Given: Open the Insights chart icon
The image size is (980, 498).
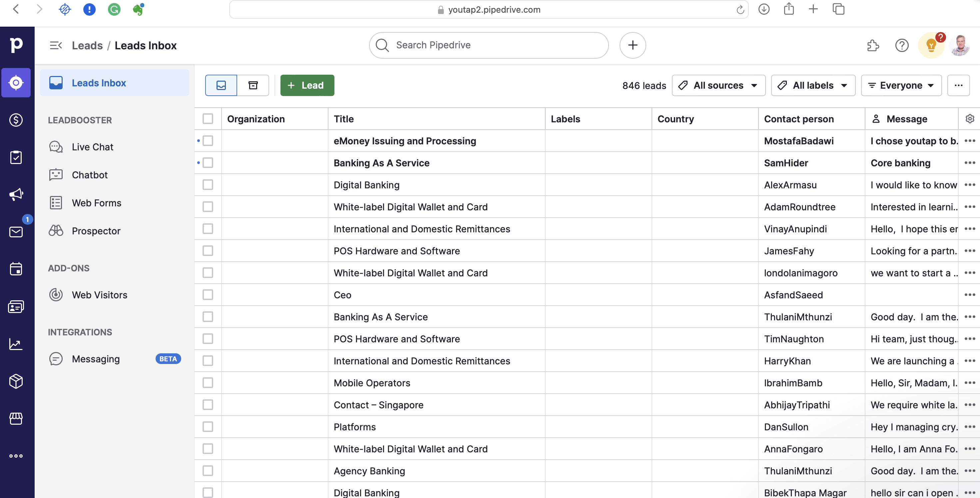Looking at the screenshot, I should click(16, 344).
